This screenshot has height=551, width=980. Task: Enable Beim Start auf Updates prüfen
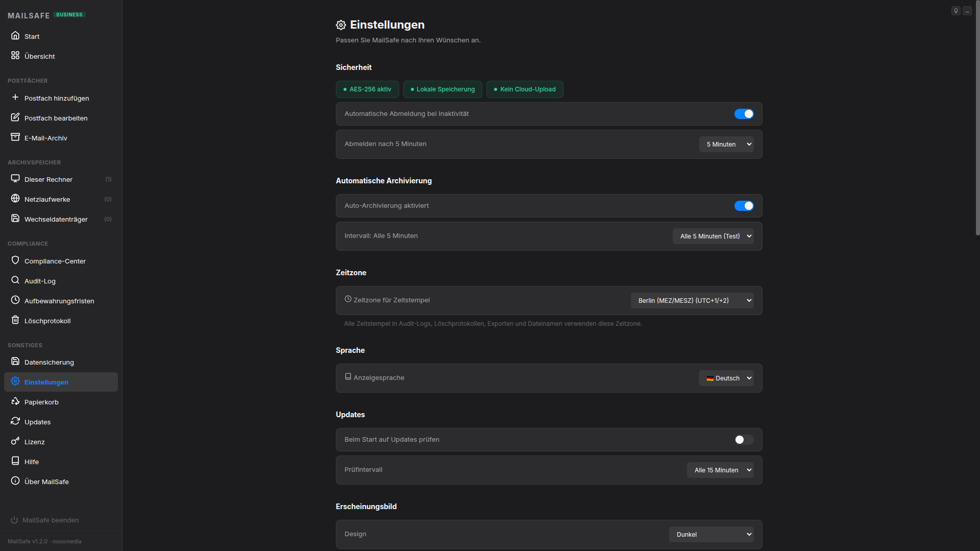743,439
